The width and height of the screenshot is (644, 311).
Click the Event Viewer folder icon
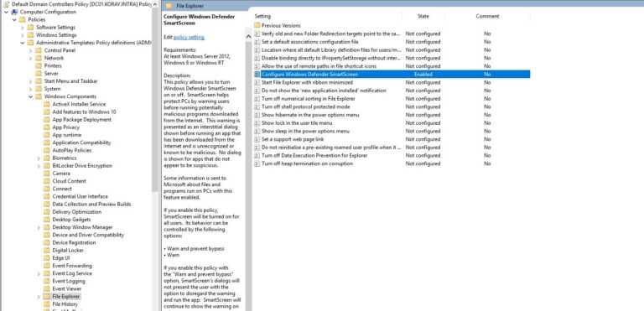click(x=47, y=289)
